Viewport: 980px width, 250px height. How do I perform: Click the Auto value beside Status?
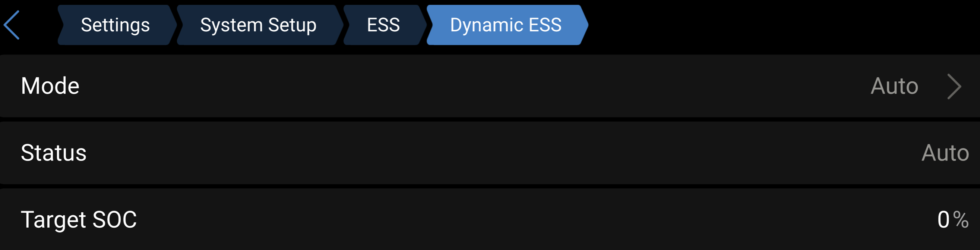945,153
